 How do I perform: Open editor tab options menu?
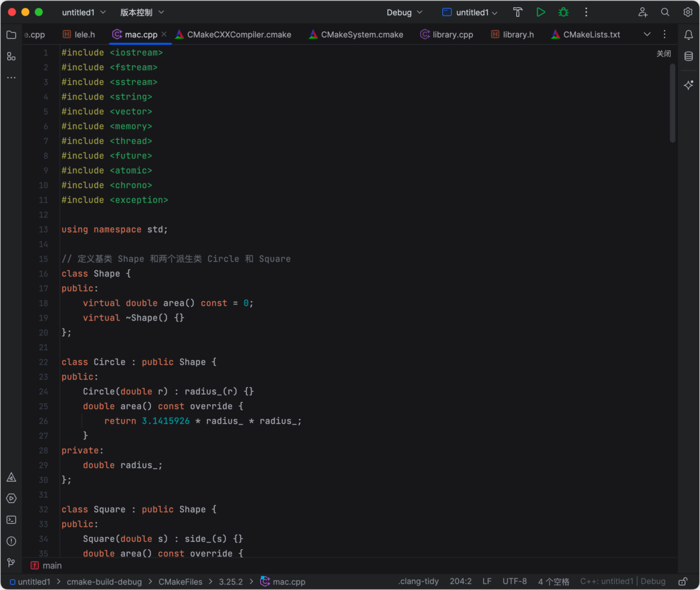(664, 34)
